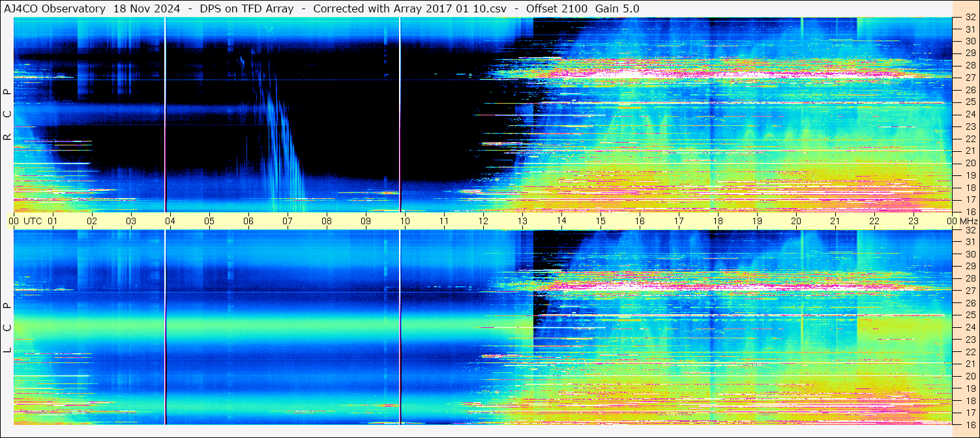Click the "Gain 5.0" header value
Screen dimensions: 980x438
(x=617, y=9)
